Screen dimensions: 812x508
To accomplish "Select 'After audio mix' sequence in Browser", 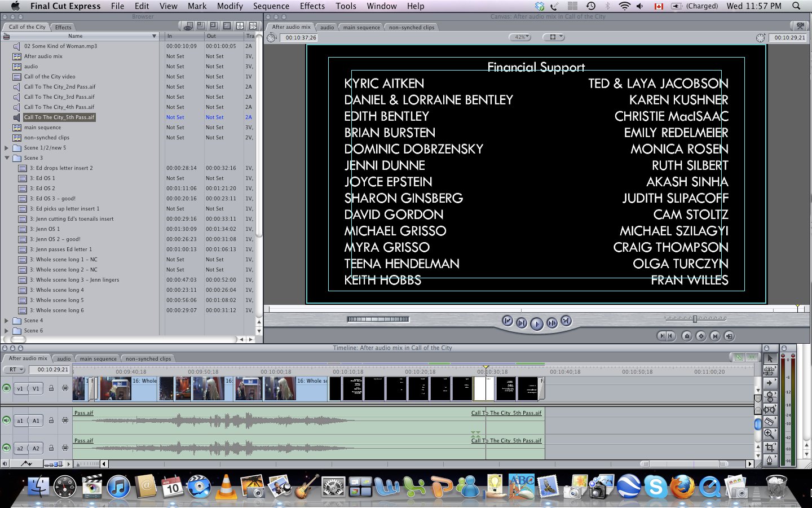I will (43, 56).
